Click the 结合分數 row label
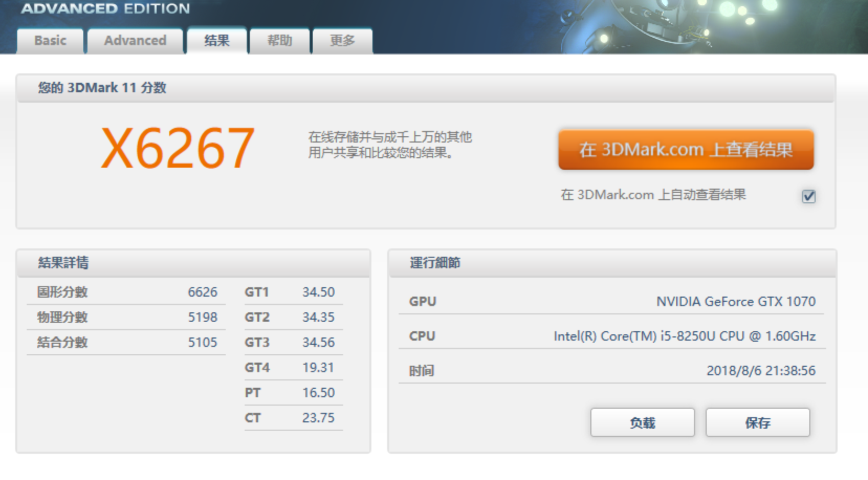Image resolution: width=868 pixels, height=480 pixels. (62, 342)
